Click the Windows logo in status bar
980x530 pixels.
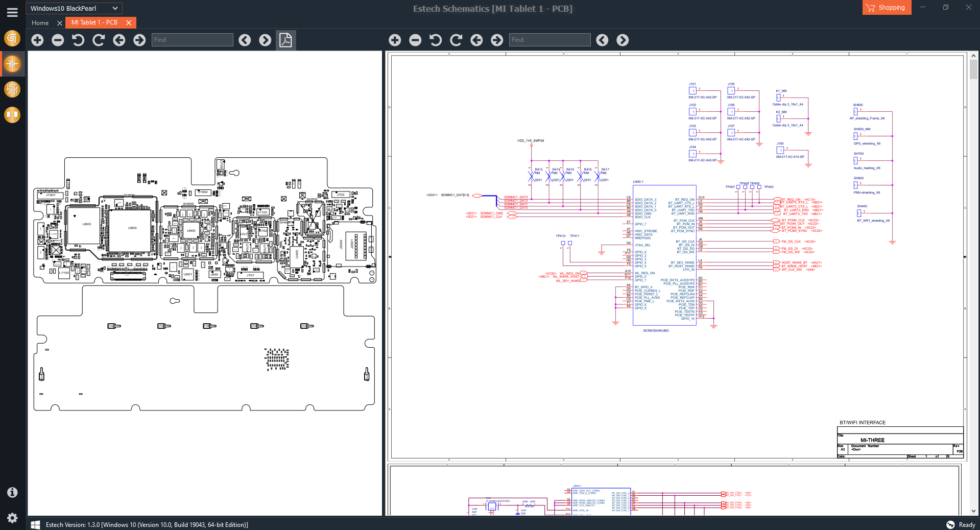(35, 524)
